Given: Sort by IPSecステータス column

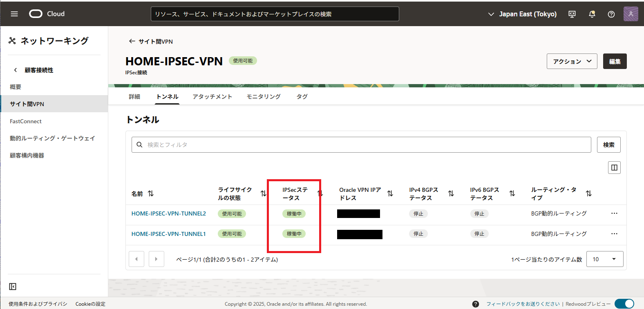Looking at the screenshot, I should 320,193.
